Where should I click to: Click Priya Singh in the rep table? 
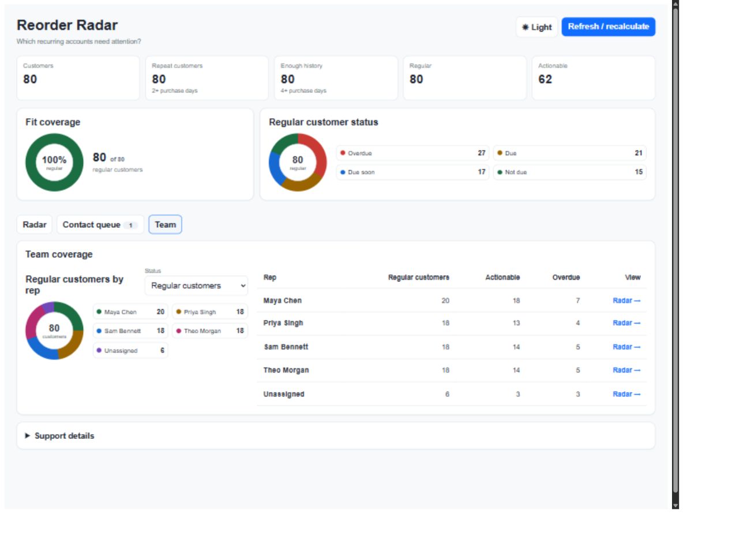[x=283, y=323]
